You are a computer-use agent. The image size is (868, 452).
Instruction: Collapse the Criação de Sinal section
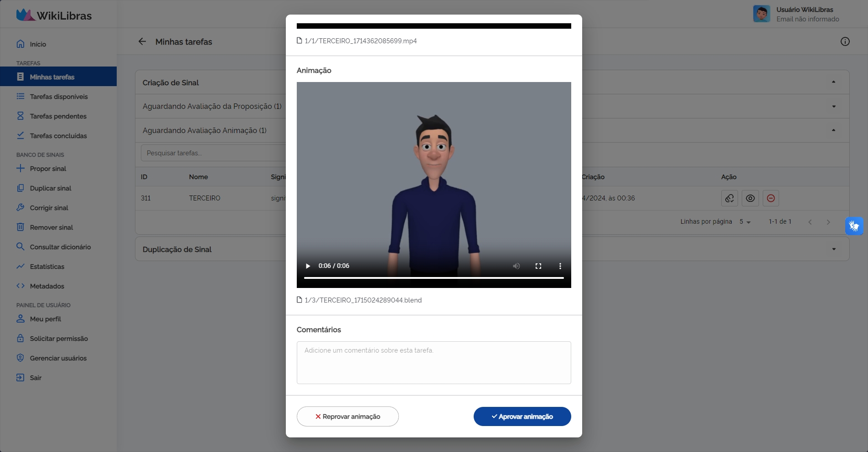tap(834, 82)
